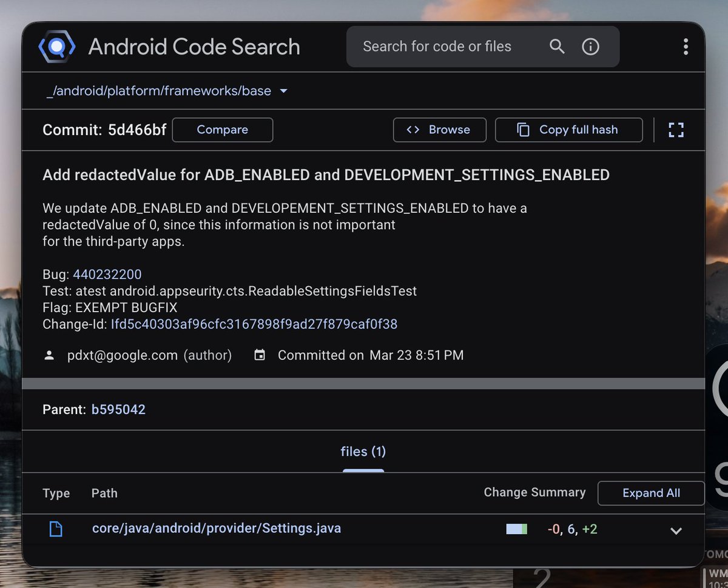Click the Change Summary column header
This screenshot has height=588, width=728.
point(534,493)
